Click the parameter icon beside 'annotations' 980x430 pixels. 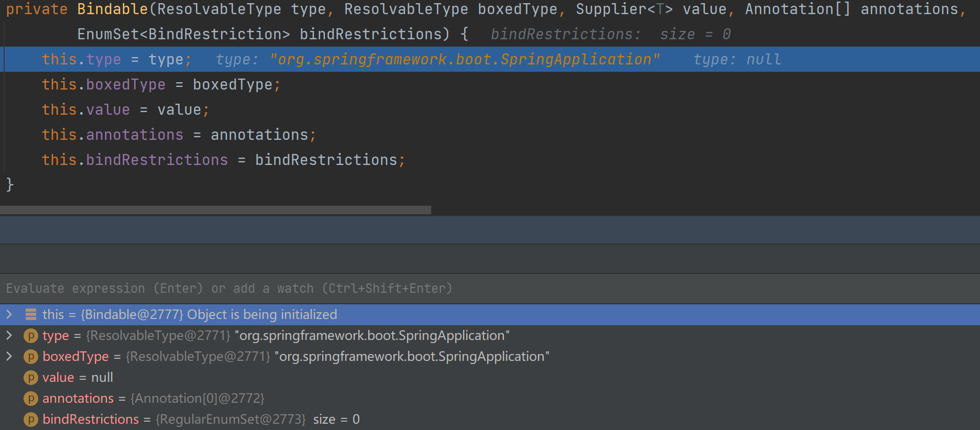[31, 399]
